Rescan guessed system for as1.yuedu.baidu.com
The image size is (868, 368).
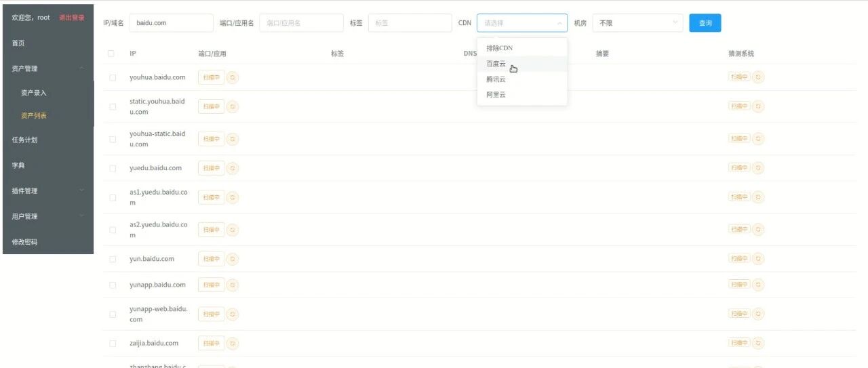click(x=758, y=197)
